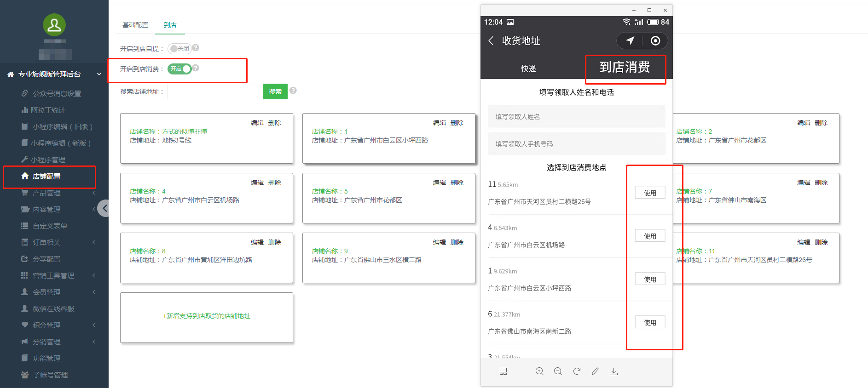Click the pencil edit icon in preview toolbar
The height and width of the screenshot is (388, 868).
tap(595, 371)
